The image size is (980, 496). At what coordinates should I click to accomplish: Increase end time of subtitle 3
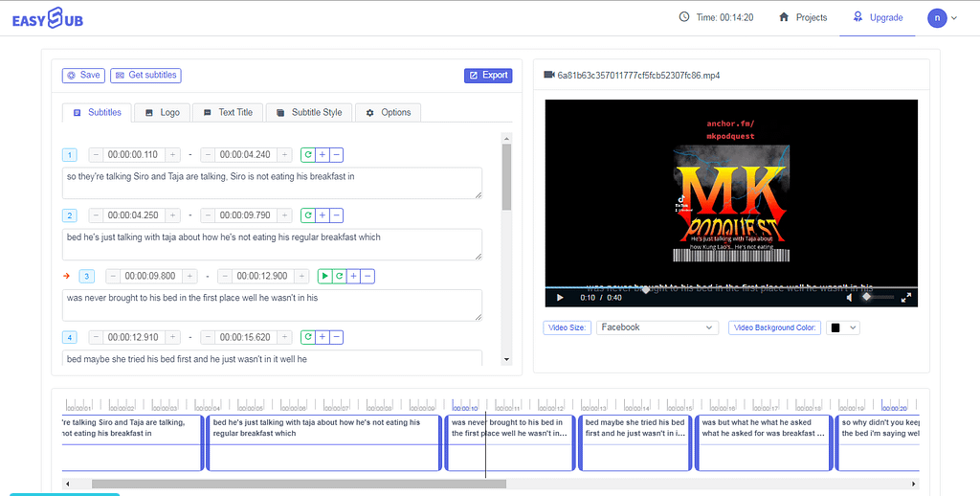301,276
